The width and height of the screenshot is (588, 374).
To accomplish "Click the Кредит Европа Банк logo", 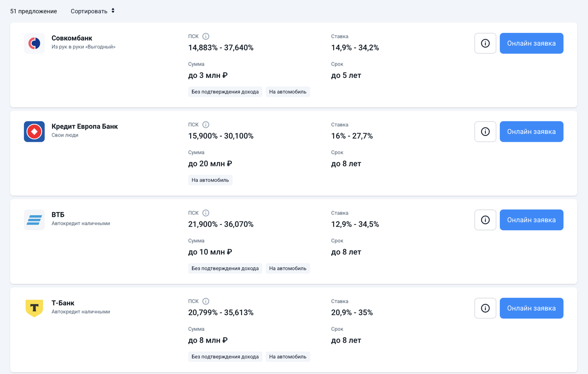I will coord(34,131).
